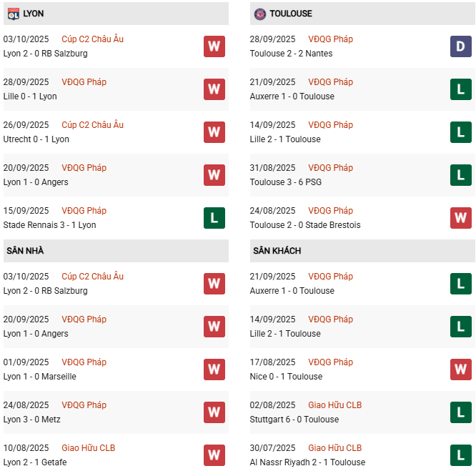Click the W badge for Lyon 3-0 Metz
Screen dimensions: 476x471
tap(214, 412)
